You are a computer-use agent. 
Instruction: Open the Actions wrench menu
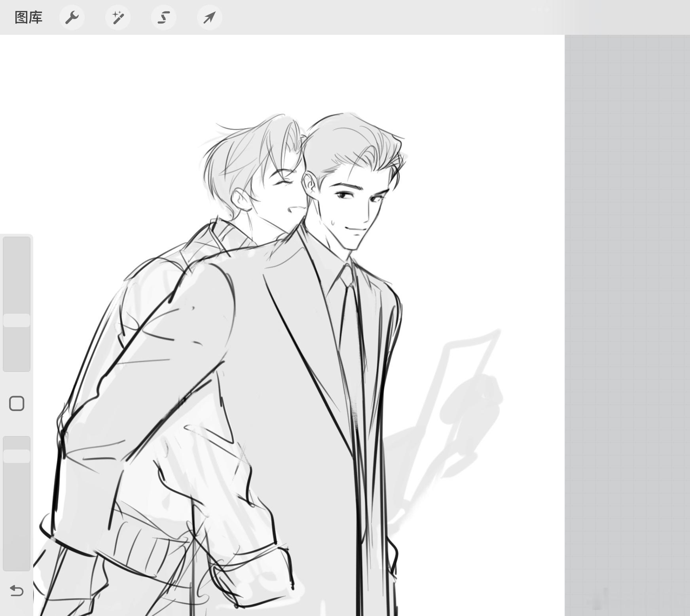click(x=72, y=17)
